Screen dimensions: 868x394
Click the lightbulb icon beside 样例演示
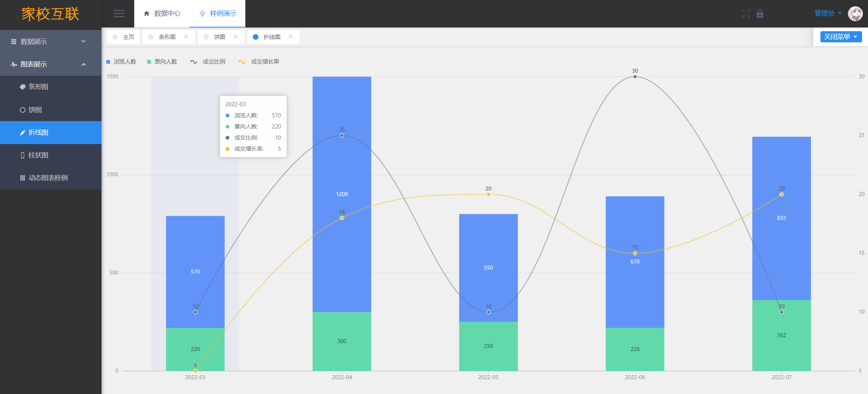[202, 14]
